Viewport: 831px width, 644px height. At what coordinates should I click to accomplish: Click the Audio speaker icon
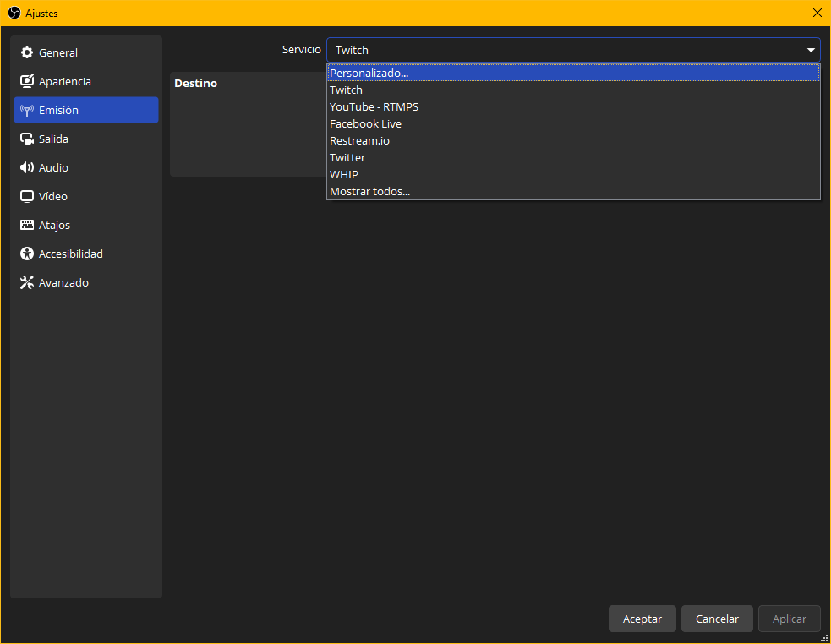tap(26, 167)
